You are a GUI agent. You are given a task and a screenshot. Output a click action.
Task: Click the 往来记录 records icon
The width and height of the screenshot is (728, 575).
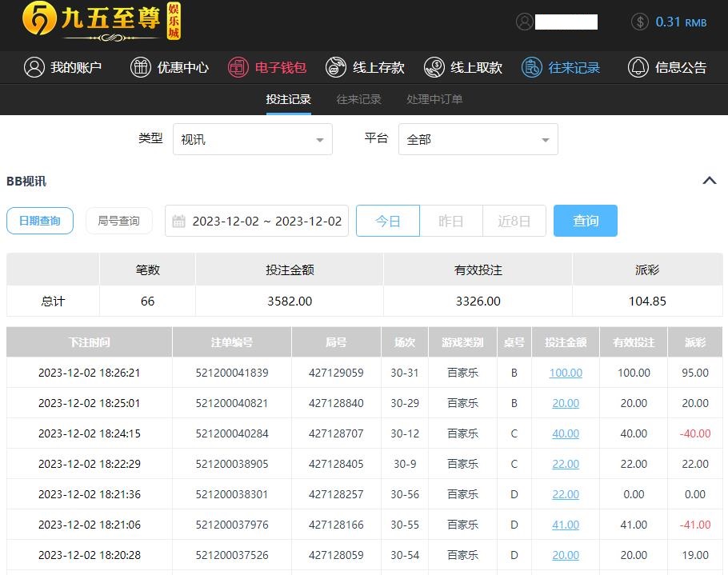[532, 67]
